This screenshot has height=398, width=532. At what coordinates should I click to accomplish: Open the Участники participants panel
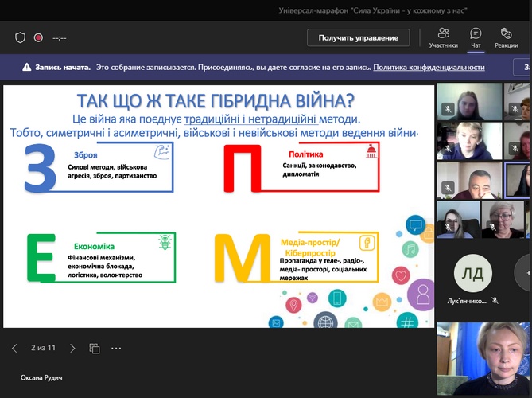click(x=444, y=37)
